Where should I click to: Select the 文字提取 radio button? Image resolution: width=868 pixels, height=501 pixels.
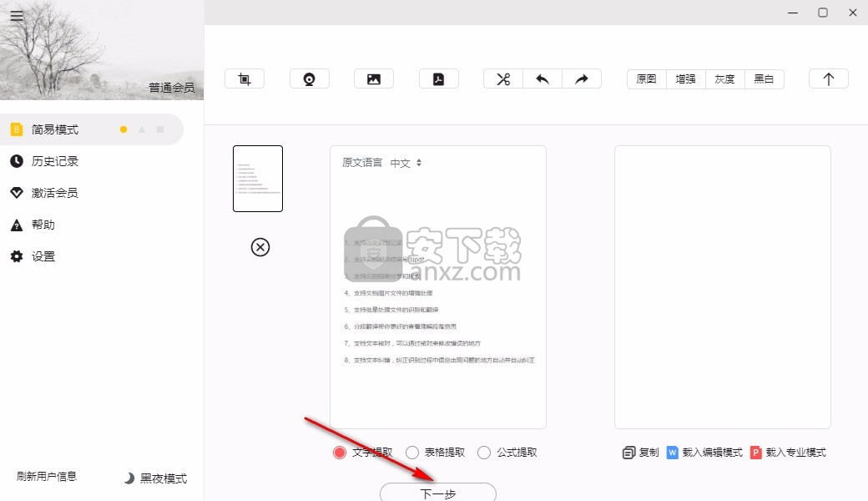click(340, 453)
